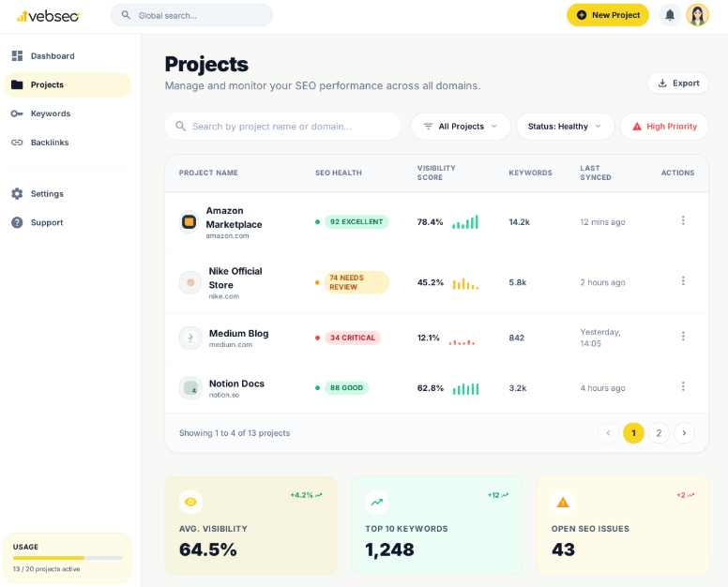Click the Settings gear icon

(17, 194)
